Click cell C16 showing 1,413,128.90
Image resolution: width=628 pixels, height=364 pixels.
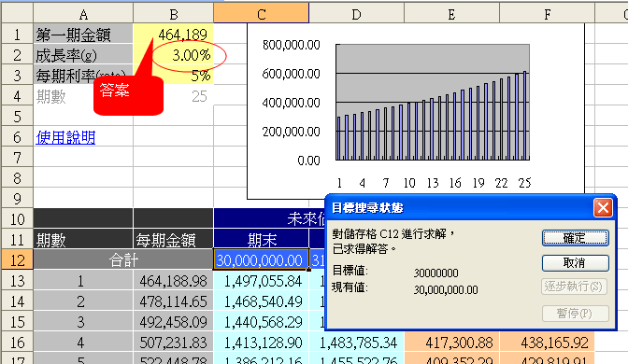pos(261,343)
